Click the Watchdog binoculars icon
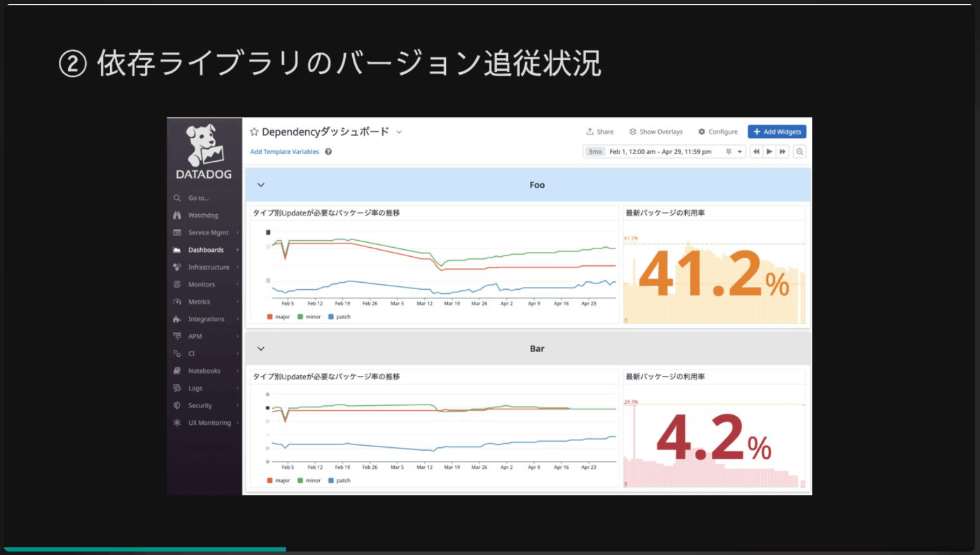980x555 pixels. point(177,216)
